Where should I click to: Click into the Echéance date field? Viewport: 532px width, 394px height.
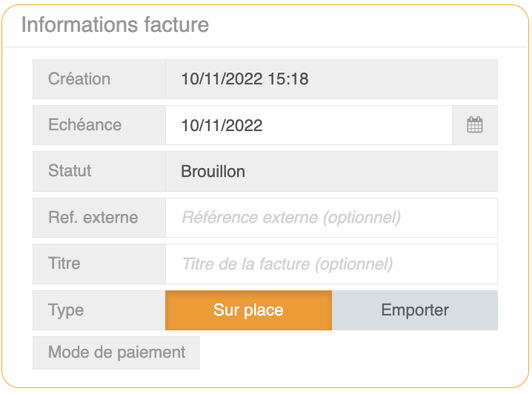coord(308,125)
